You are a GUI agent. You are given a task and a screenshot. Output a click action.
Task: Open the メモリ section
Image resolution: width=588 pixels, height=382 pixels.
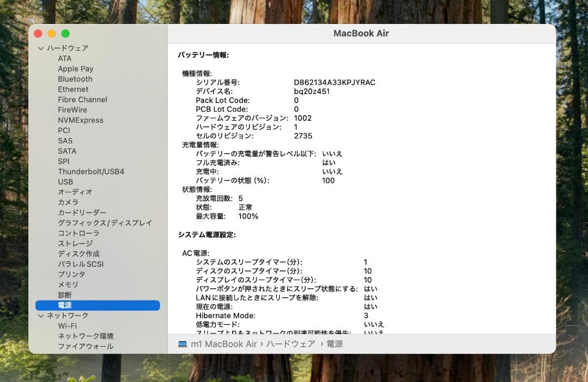(x=68, y=284)
